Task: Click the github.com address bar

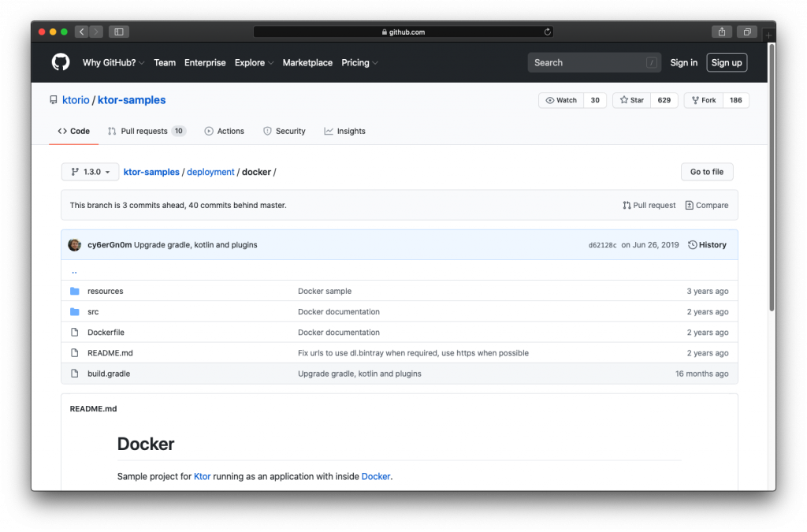Action: (403, 32)
